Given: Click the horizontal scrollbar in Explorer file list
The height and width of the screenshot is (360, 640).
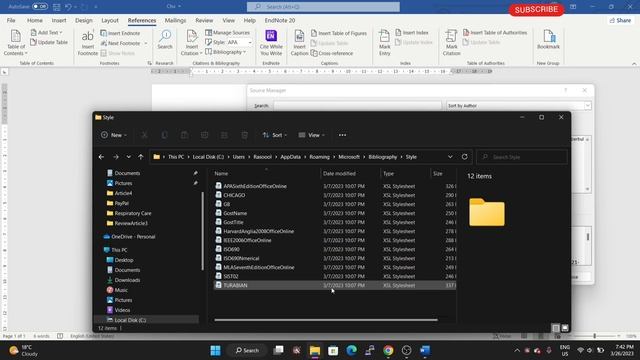Looking at the screenshot, I should click(x=326, y=320).
